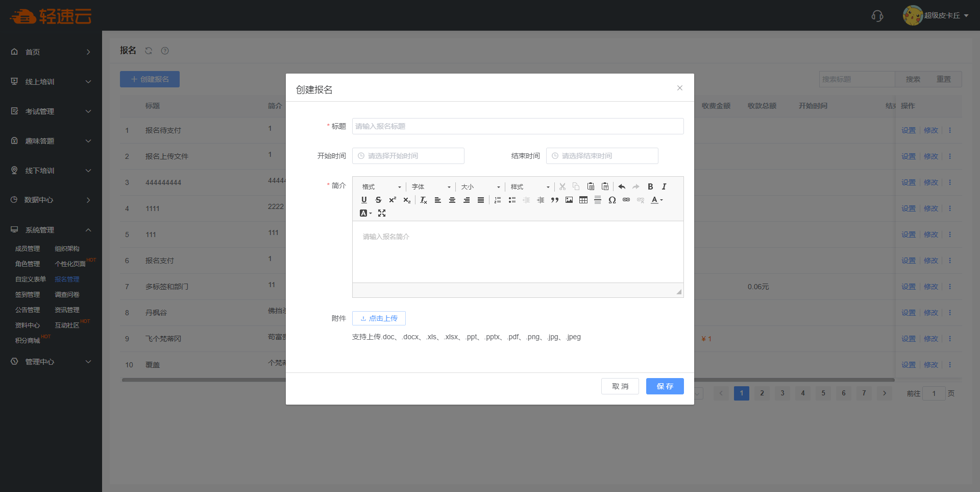The height and width of the screenshot is (492, 980).
Task: Open the 字体 font dropdown
Action: coord(431,187)
